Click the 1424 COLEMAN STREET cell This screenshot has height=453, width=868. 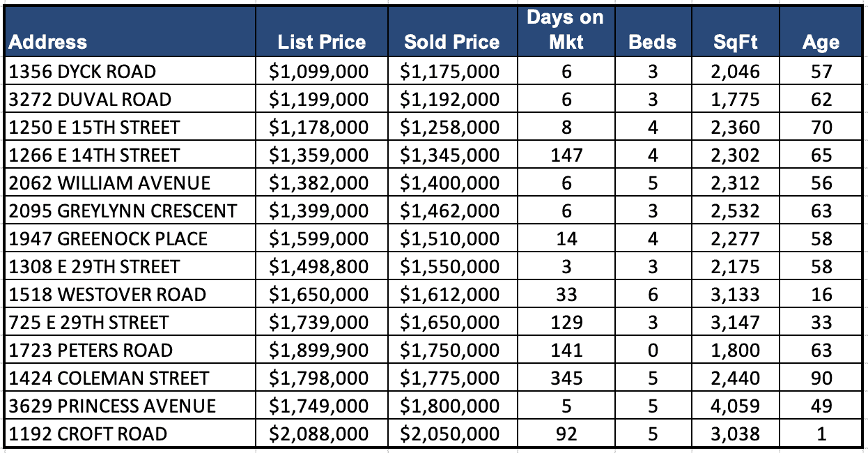[109, 378]
